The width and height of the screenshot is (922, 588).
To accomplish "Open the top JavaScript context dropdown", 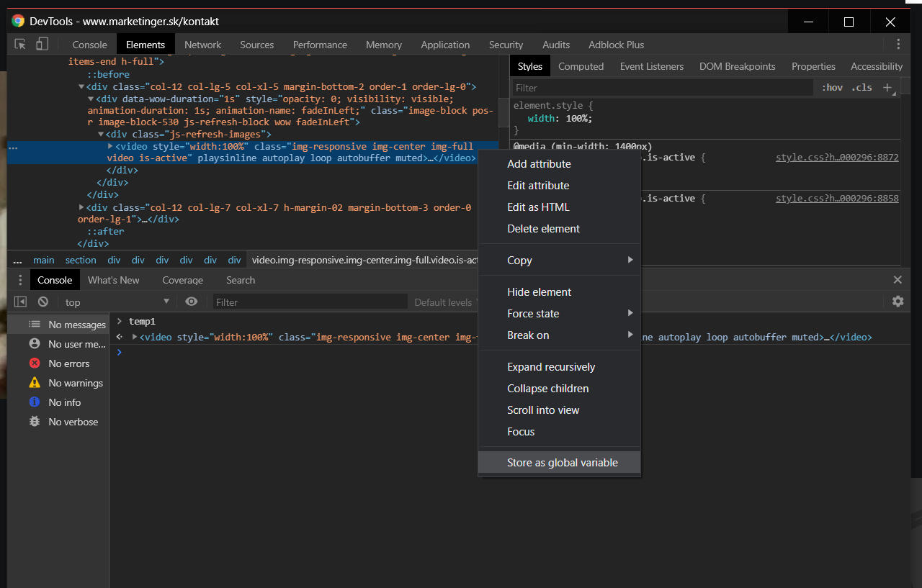I will tap(117, 302).
